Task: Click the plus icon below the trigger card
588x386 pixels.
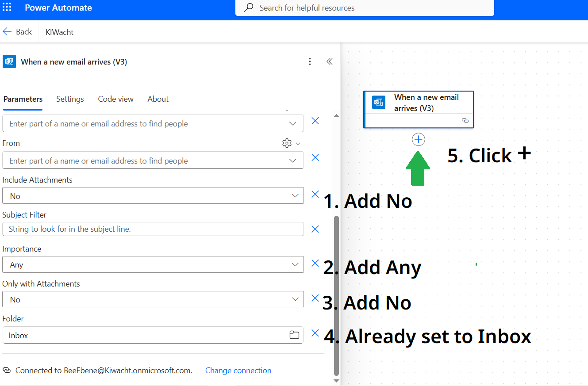Action: (x=418, y=140)
